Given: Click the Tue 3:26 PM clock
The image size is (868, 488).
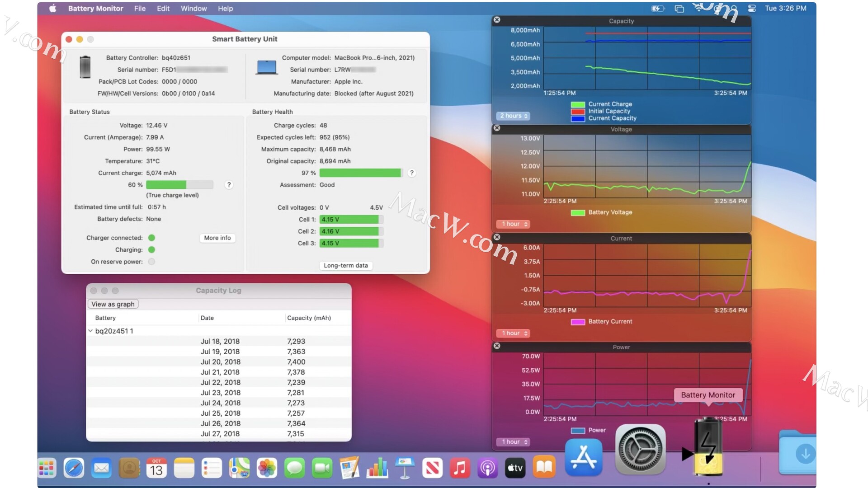Looking at the screenshot, I should coord(785,8).
